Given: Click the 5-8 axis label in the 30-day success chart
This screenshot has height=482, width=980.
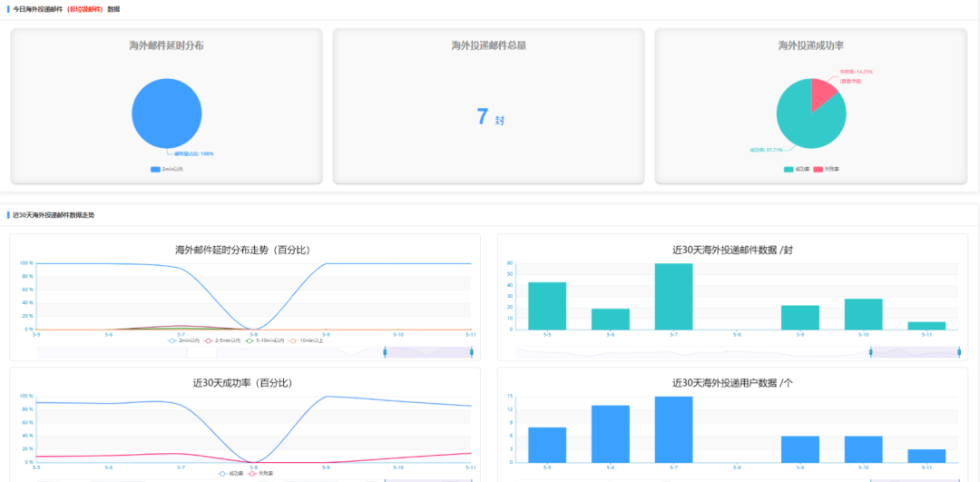Looking at the screenshot, I should (253, 467).
